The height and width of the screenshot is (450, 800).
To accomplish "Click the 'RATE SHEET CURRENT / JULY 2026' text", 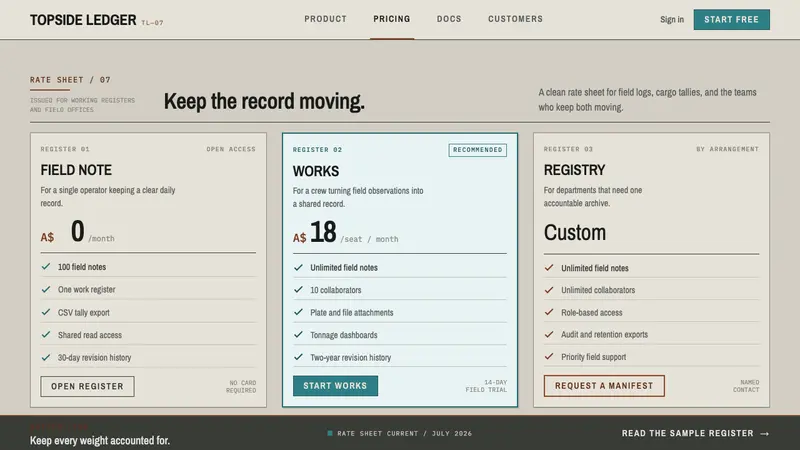I will point(405,433).
